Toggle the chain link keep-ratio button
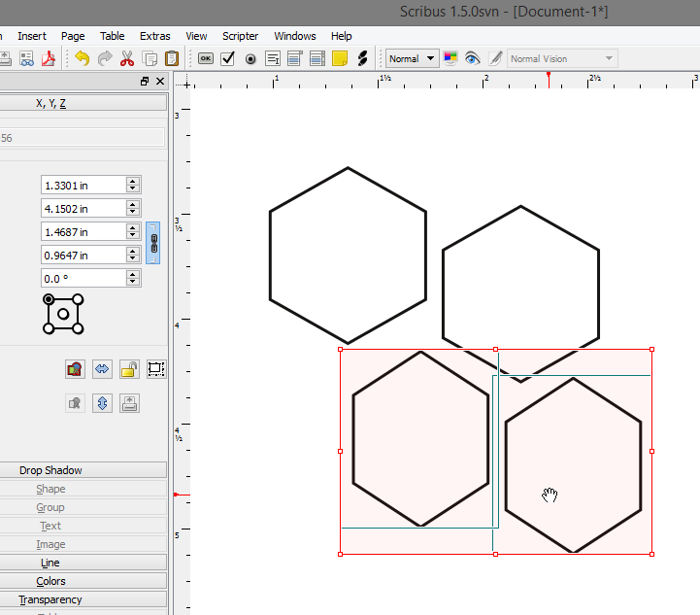700x615 pixels. [153, 243]
